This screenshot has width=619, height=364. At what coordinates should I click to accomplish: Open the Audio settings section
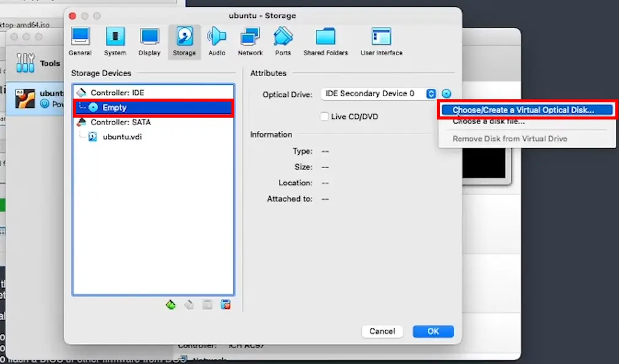click(217, 42)
